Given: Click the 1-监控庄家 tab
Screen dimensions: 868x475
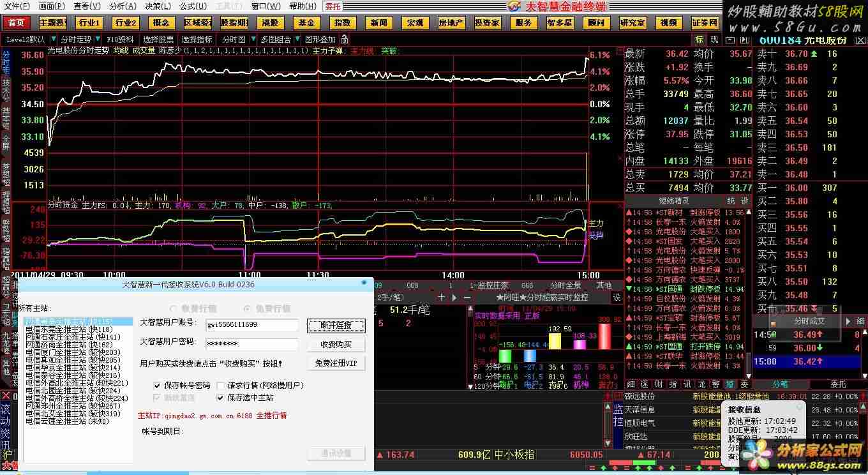Looking at the screenshot, I should tap(490, 285).
